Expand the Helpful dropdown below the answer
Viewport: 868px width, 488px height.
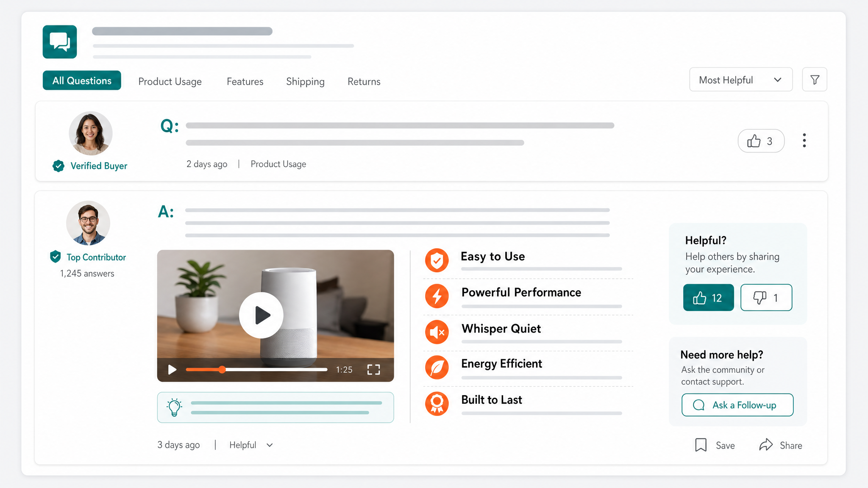[251, 445]
